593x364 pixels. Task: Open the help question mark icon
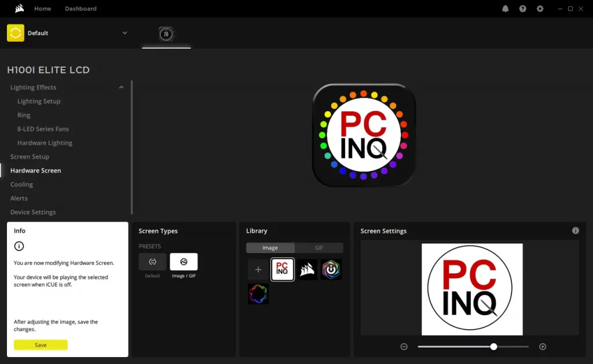(523, 9)
